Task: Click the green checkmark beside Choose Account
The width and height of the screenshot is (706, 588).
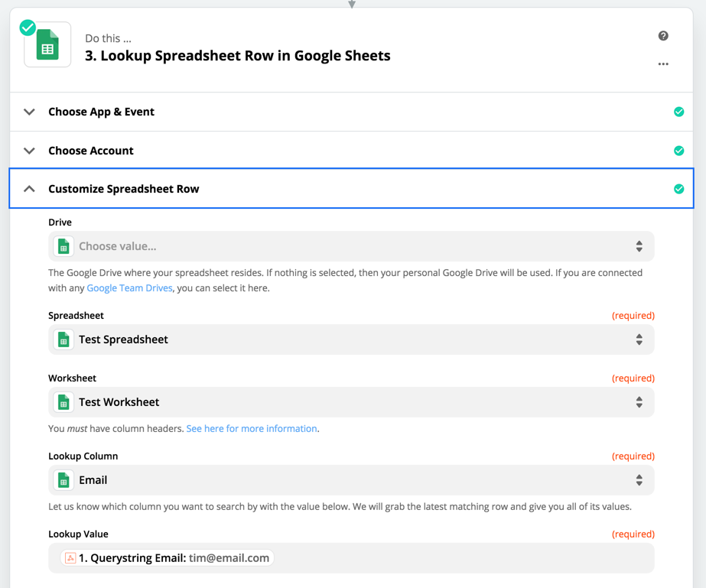Action: [x=678, y=151]
